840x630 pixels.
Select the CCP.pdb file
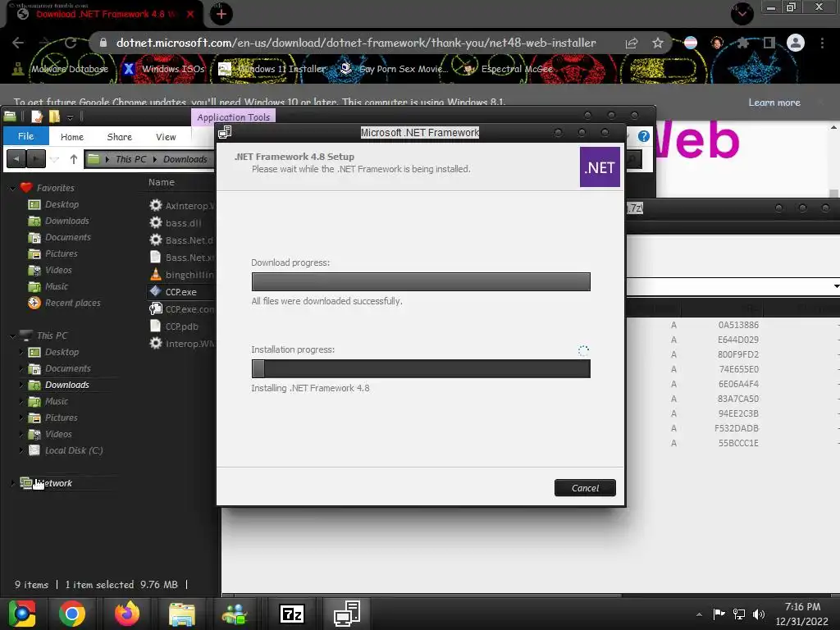tap(181, 326)
